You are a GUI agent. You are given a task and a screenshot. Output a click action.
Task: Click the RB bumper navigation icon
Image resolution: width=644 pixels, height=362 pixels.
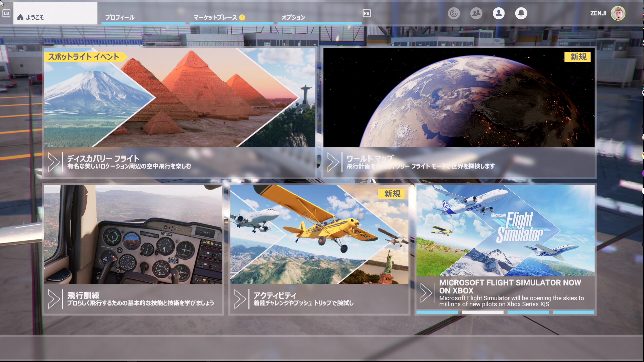click(366, 13)
